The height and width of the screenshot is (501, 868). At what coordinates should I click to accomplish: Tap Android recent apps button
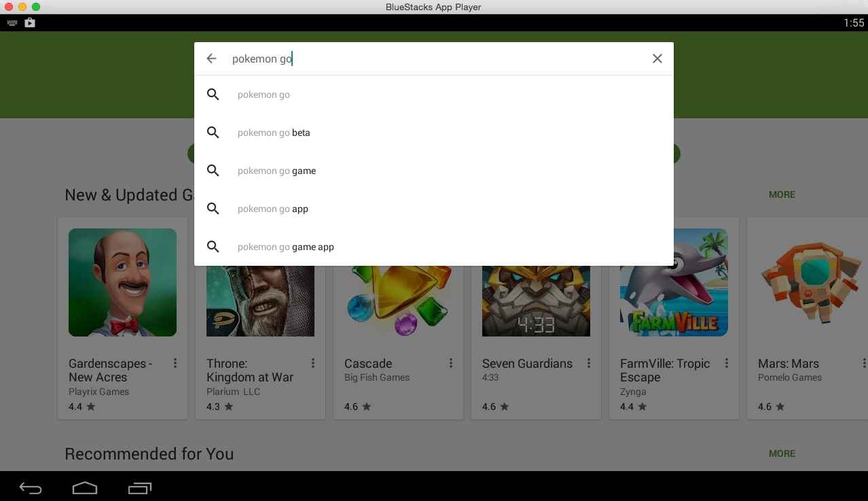tap(140, 488)
